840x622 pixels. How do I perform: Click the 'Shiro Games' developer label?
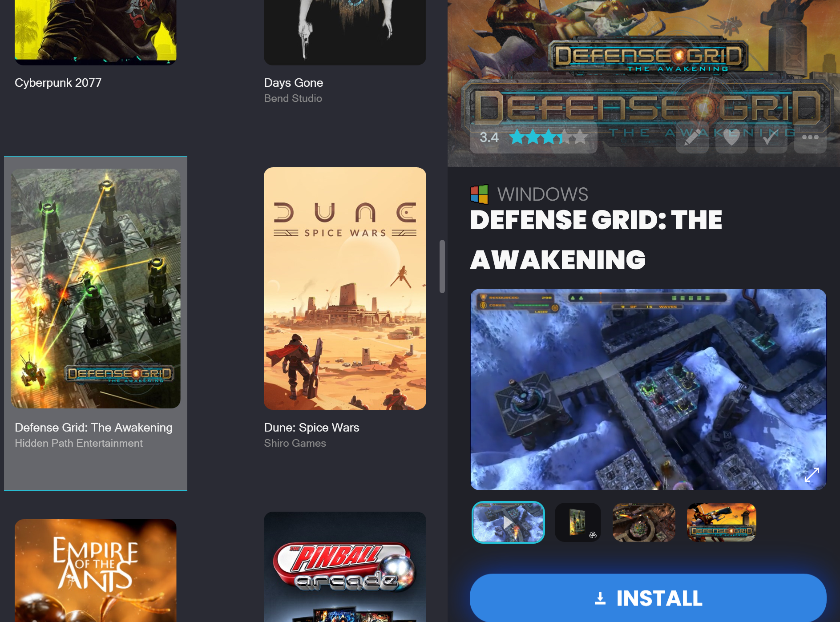pyautogui.click(x=295, y=443)
